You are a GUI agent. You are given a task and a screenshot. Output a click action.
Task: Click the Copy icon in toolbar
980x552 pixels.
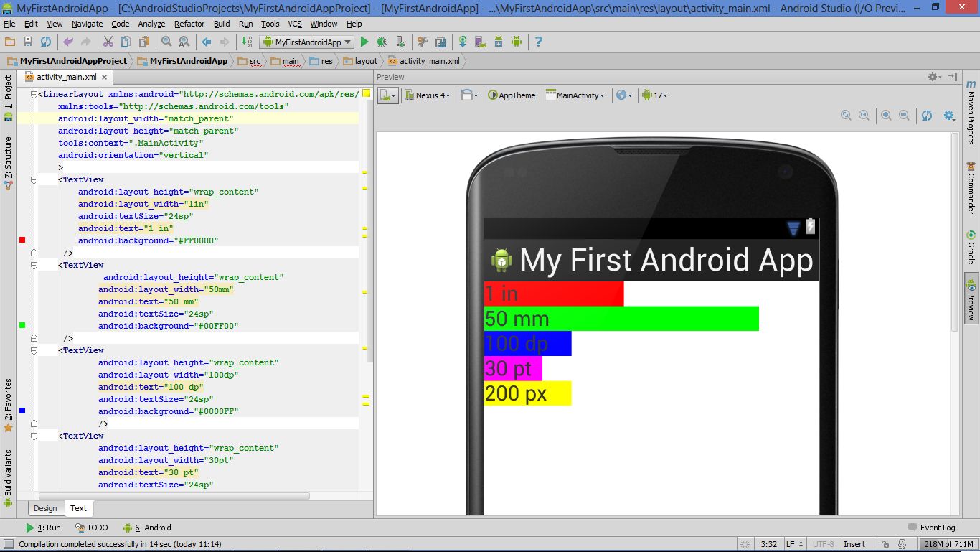tap(126, 42)
